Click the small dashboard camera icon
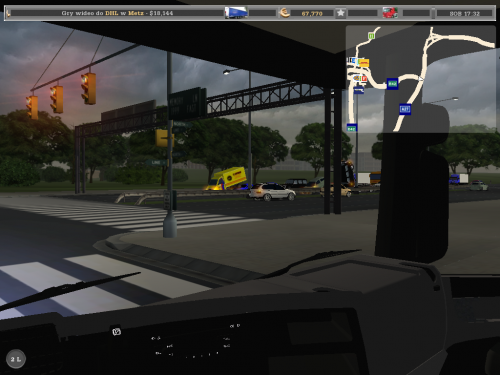Screen dimensions: 500x375 [116, 332]
